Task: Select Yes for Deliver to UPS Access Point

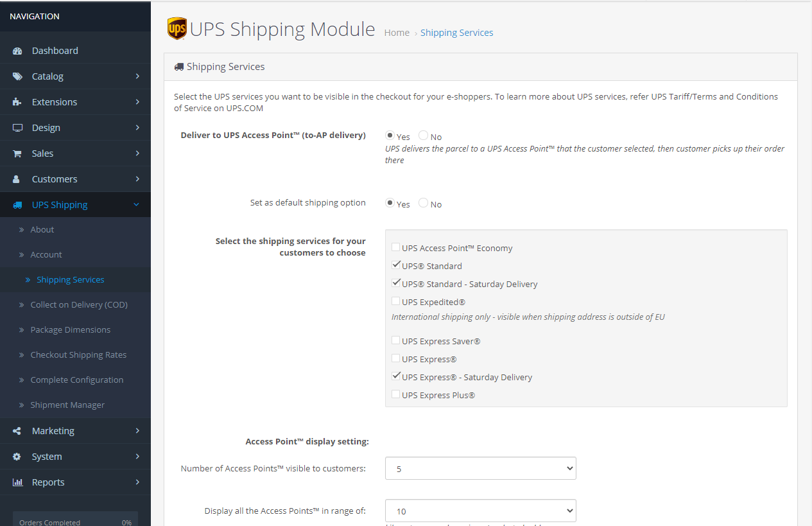Action: click(x=390, y=136)
